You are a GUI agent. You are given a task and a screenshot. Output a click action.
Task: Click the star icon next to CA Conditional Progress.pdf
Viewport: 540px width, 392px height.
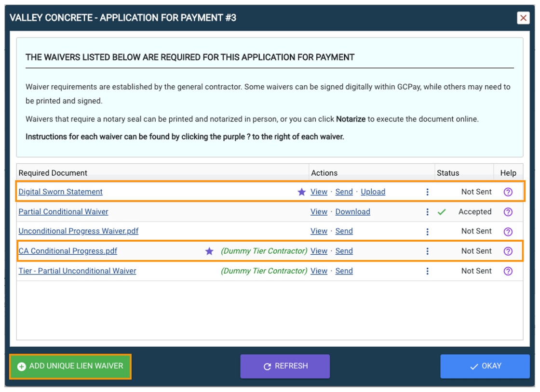coord(209,251)
